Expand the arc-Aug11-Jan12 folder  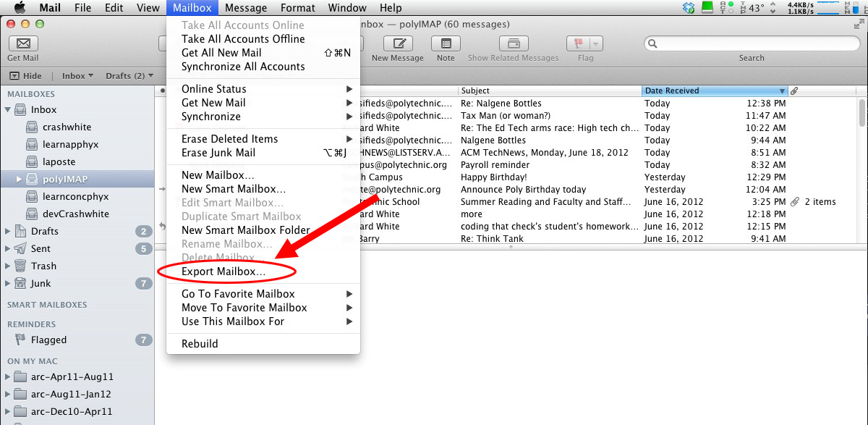(x=8, y=394)
